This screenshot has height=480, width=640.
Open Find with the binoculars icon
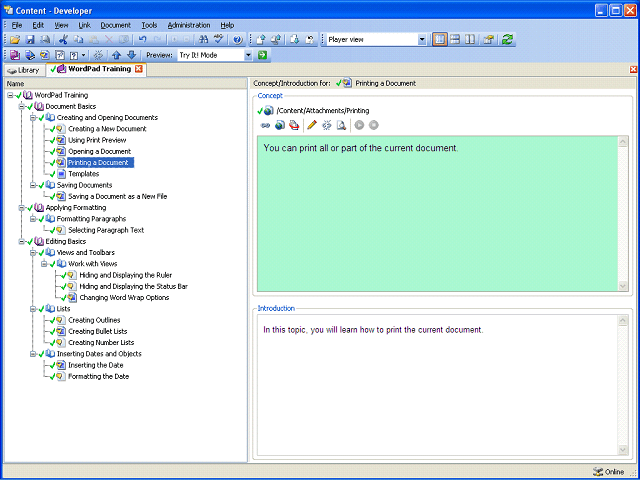[203, 40]
